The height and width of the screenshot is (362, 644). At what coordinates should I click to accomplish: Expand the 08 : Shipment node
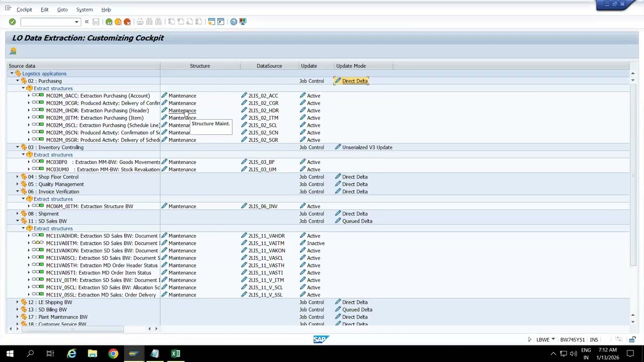pos(17,214)
